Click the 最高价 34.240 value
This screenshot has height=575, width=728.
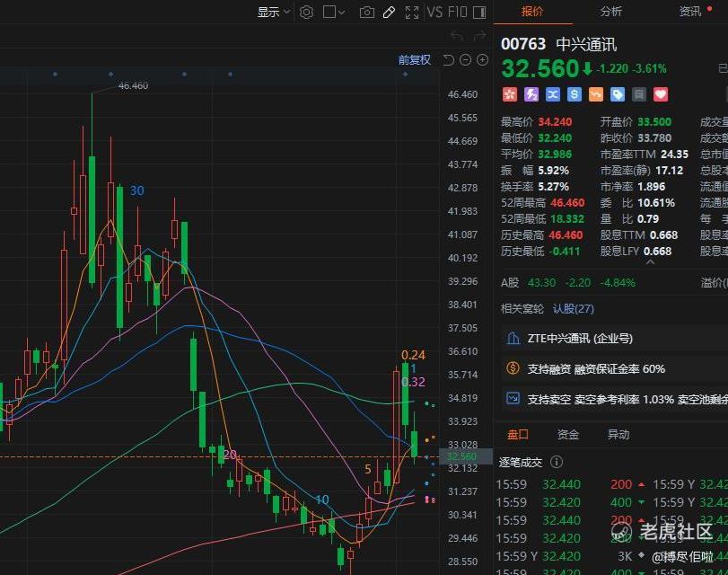[x=555, y=122]
